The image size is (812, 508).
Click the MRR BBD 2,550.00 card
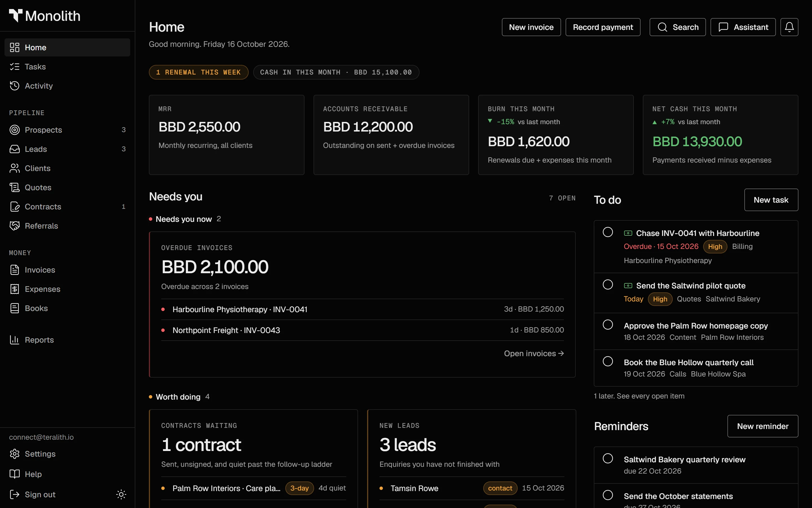coord(226,135)
